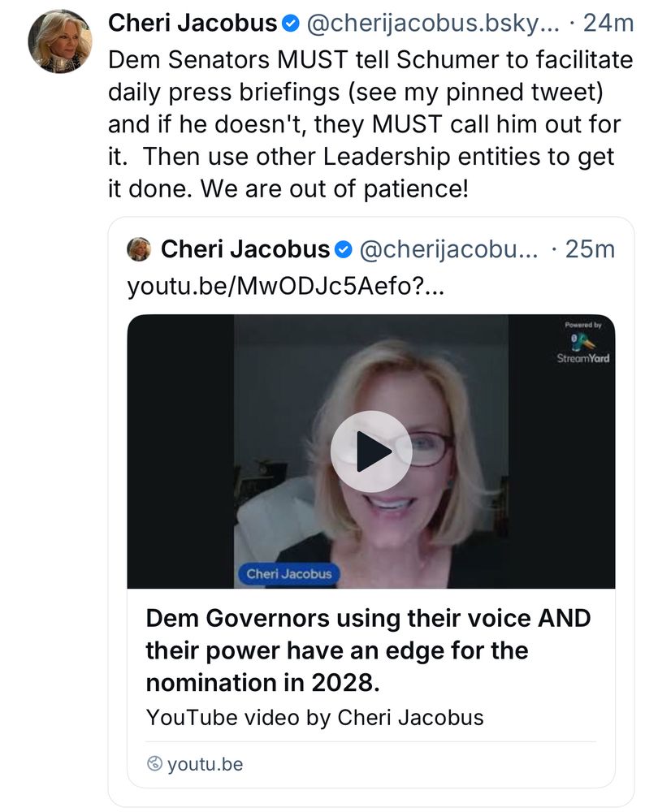Click the truncated @cherijacobu handle in quote
This screenshot has height=812, width=658.
click(x=448, y=249)
